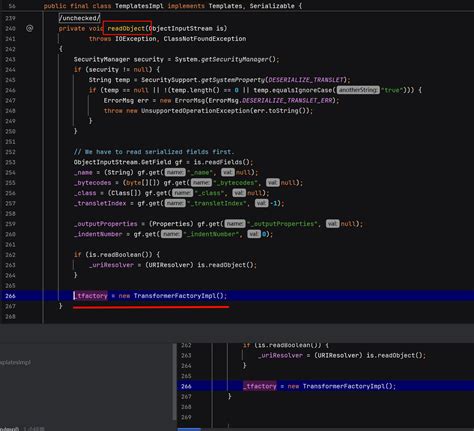Click the "_bytecodes" string literal
The height and width of the screenshot is (431, 474).
point(238,183)
